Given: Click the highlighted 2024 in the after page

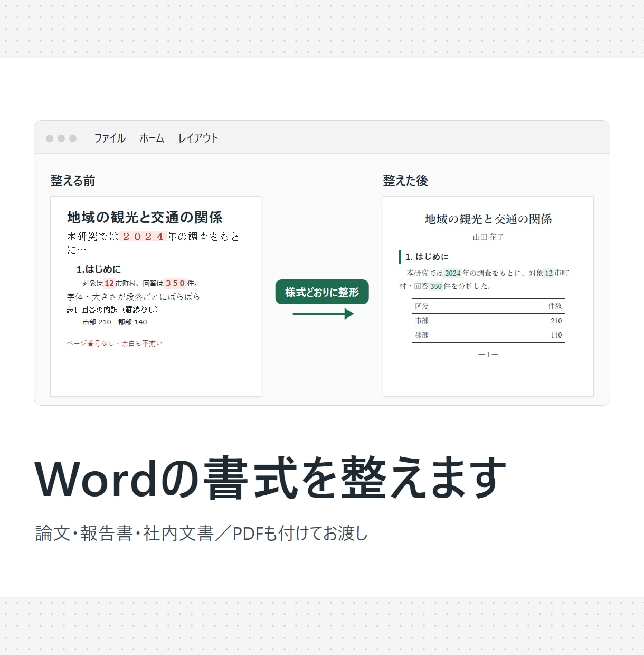Looking at the screenshot, I should pos(452,273).
